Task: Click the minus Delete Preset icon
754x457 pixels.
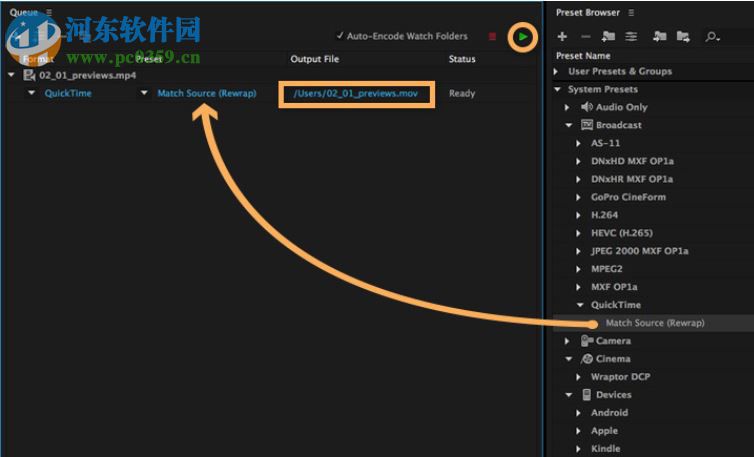Action: (x=585, y=37)
